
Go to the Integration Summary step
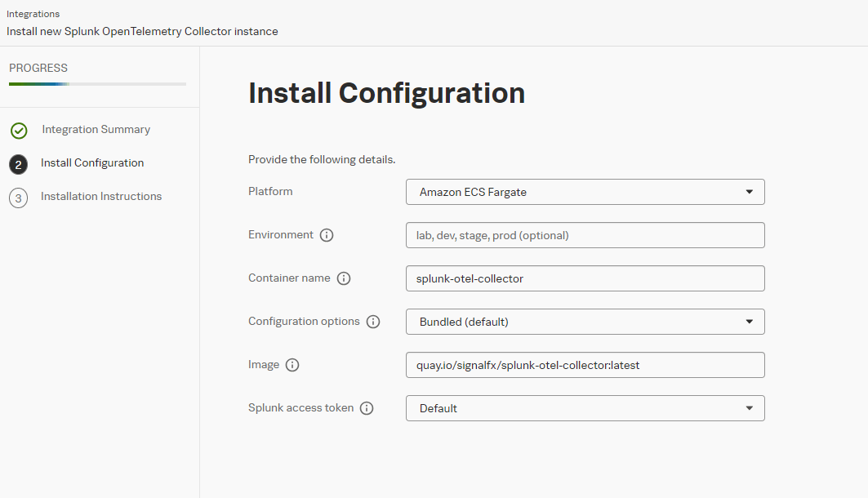click(x=96, y=130)
